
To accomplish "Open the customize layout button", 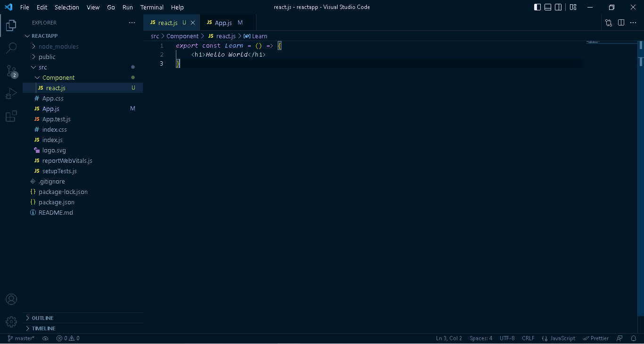I will [573, 7].
